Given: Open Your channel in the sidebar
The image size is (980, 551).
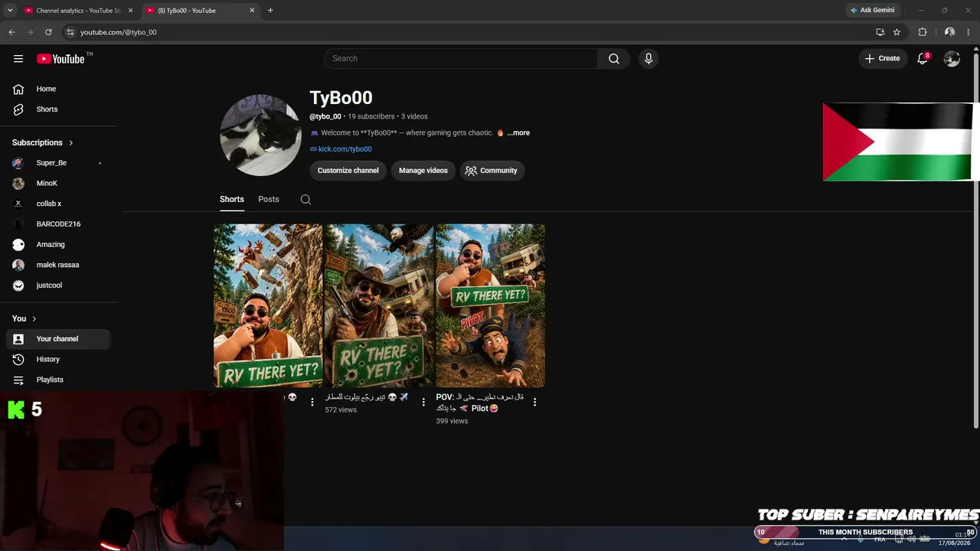Looking at the screenshot, I should pos(58,339).
